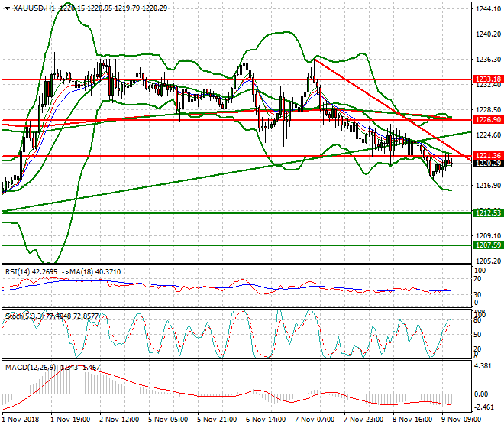Select the XAUUSD,H1 chart title label
This screenshot has height=428, width=504.
click(x=31, y=8)
